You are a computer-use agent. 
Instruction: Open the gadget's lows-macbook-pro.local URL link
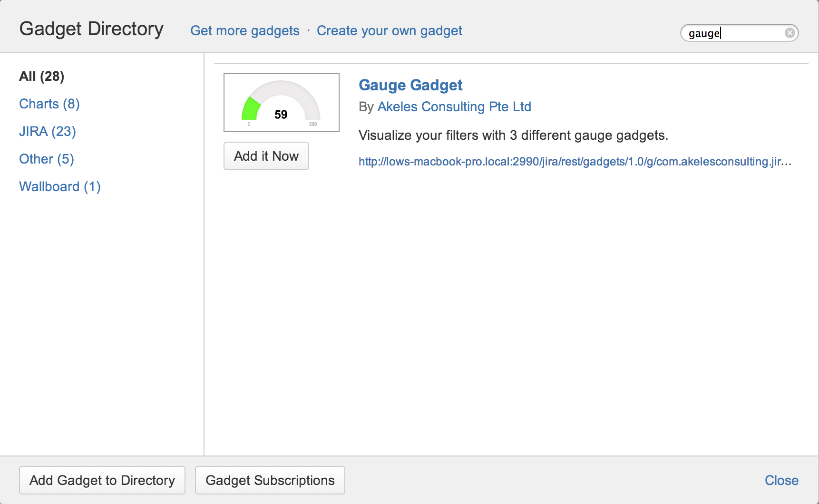(575, 162)
